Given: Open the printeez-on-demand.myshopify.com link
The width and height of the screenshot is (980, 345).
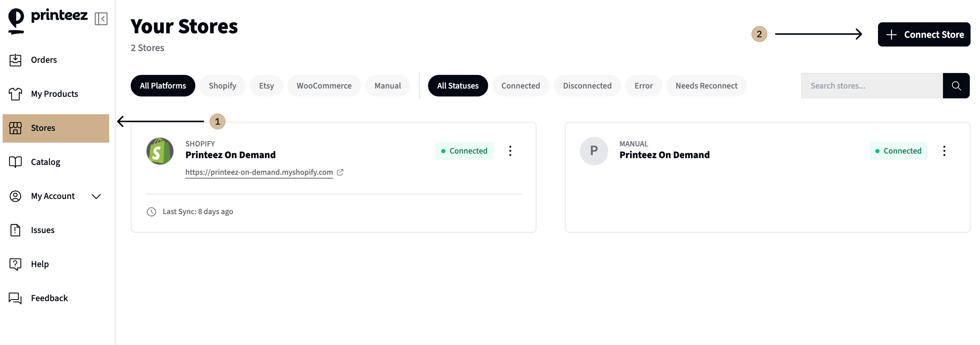Looking at the screenshot, I should [259, 172].
